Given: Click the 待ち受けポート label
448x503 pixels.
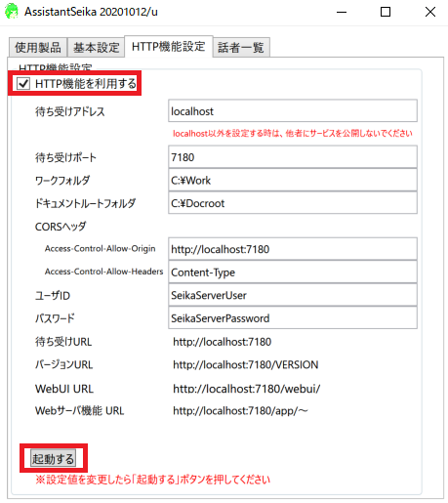Looking at the screenshot, I should click(65, 157).
